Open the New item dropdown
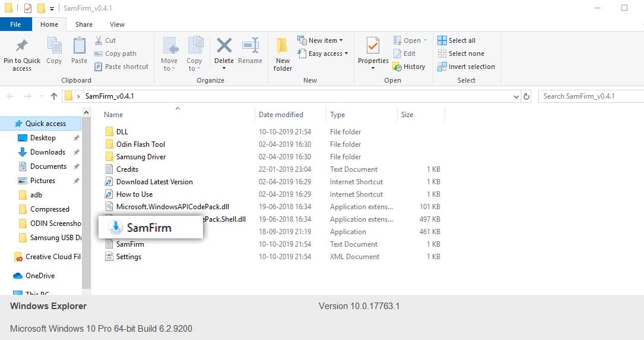 pyautogui.click(x=320, y=40)
